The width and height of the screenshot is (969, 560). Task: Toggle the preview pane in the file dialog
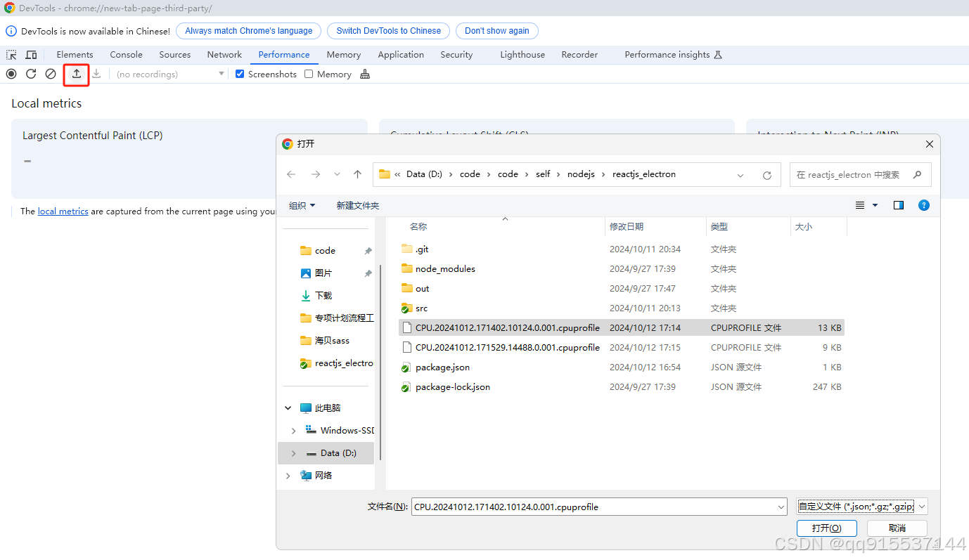(898, 205)
